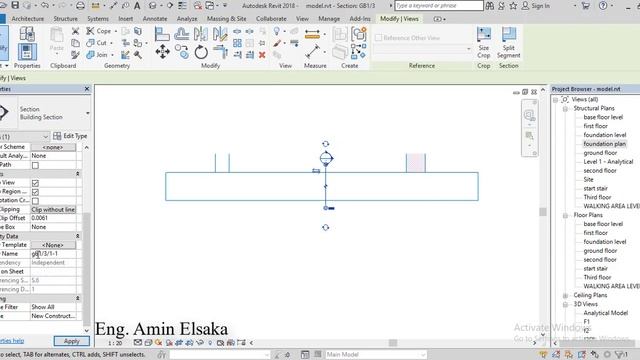Click the section head symbol in drawing

pos(326,158)
